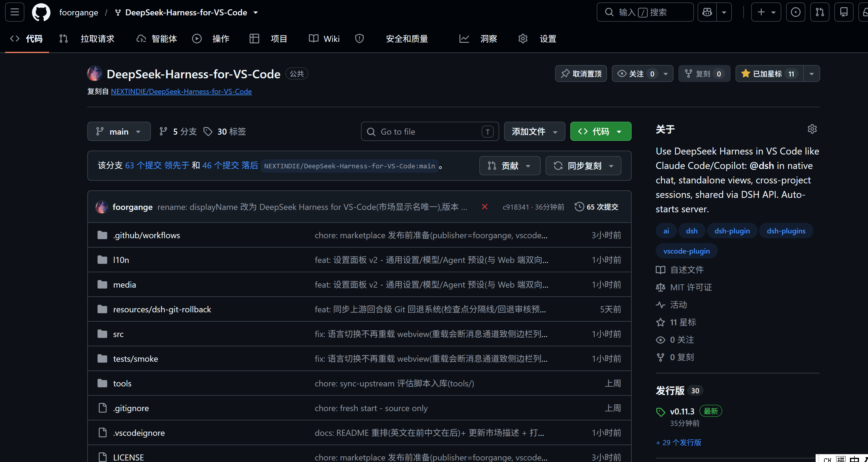This screenshot has width=868, height=462.
Task: Open the Security shield tab icon
Action: click(x=359, y=39)
